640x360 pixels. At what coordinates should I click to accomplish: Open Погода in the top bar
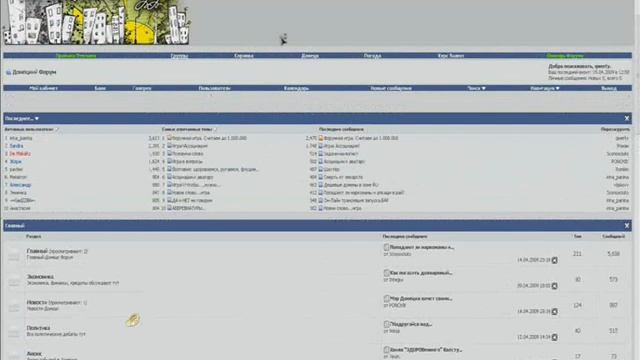(372, 56)
